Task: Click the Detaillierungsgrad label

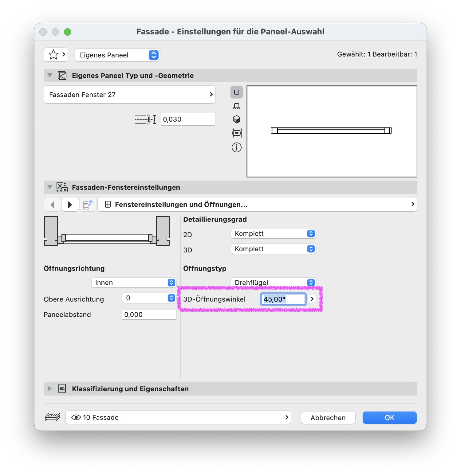Action: point(215,219)
